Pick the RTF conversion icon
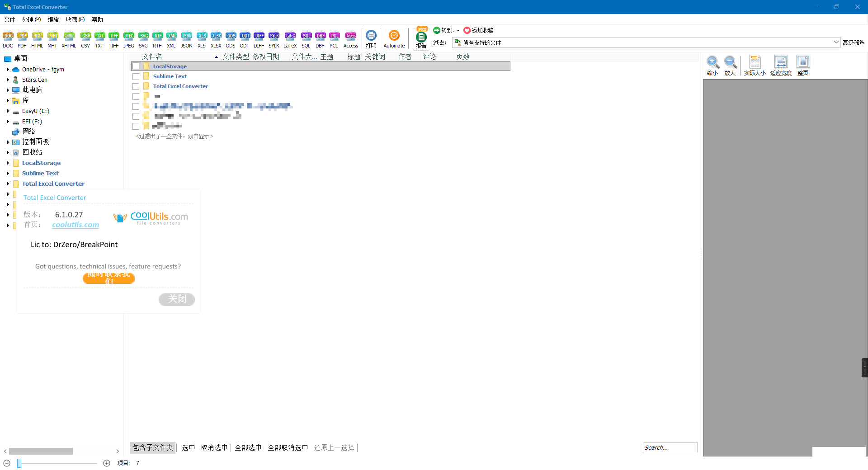Image resolution: width=868 pixels, height=470 pixels. coord(157,39)
